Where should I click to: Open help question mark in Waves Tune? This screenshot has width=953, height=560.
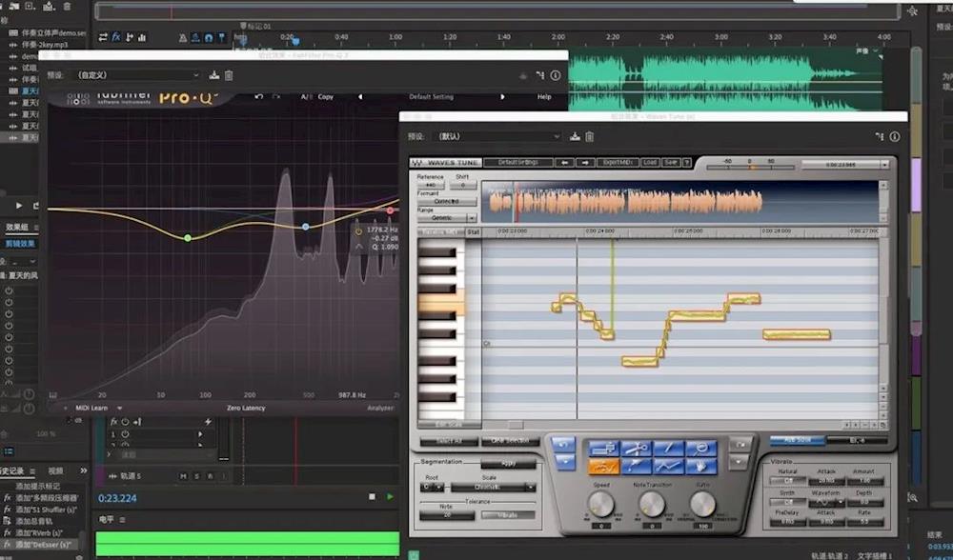687,163
